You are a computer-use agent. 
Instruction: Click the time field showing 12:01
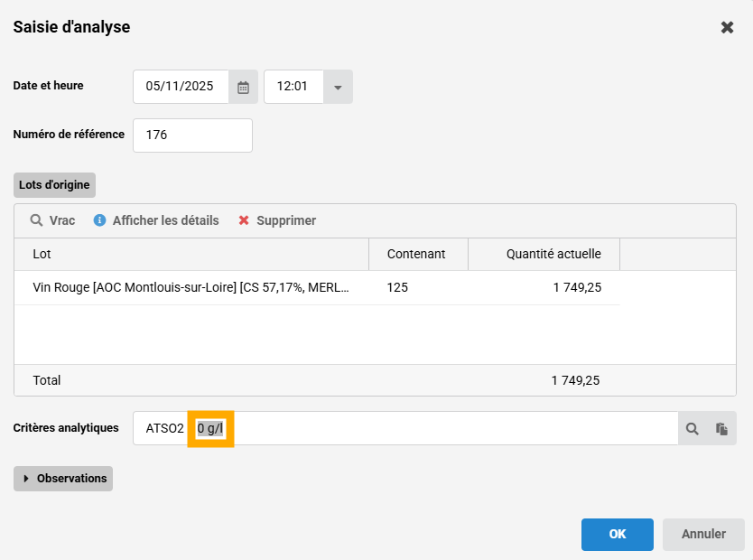click(x=293, y=87)
